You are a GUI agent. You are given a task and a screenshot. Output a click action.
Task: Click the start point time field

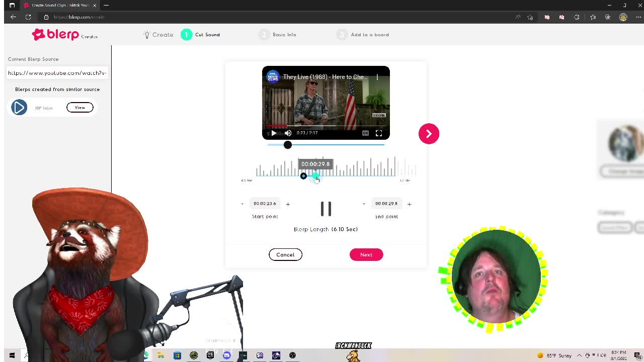click(x=265, y=204)
